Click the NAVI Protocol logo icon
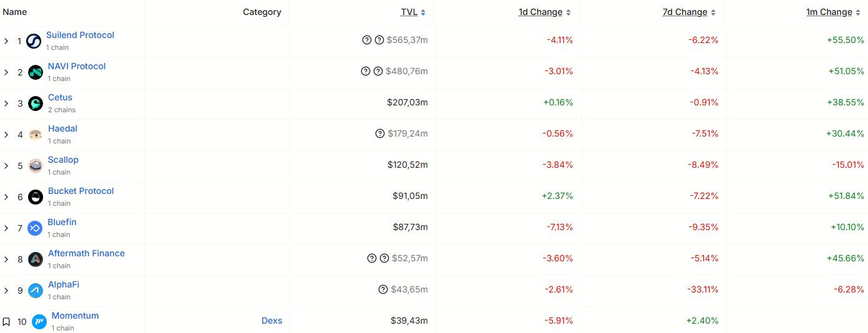This screenshot has height=333, width=868. point(36,72)
